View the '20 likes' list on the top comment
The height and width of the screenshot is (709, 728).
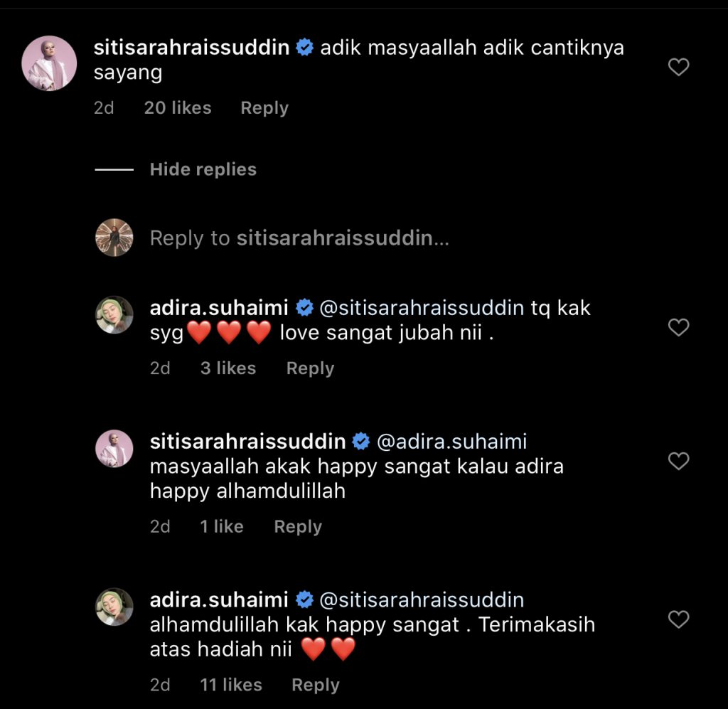[x=177, y=108]
